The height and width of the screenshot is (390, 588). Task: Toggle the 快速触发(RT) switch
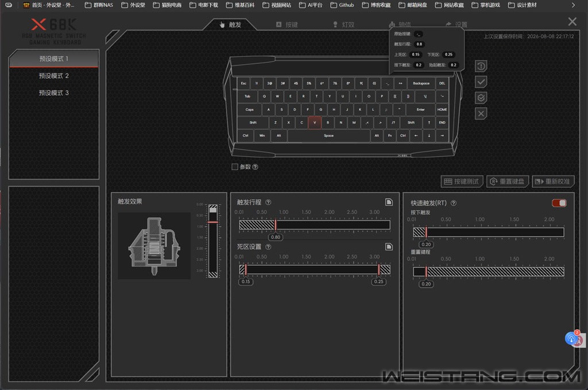click(559, 203)
